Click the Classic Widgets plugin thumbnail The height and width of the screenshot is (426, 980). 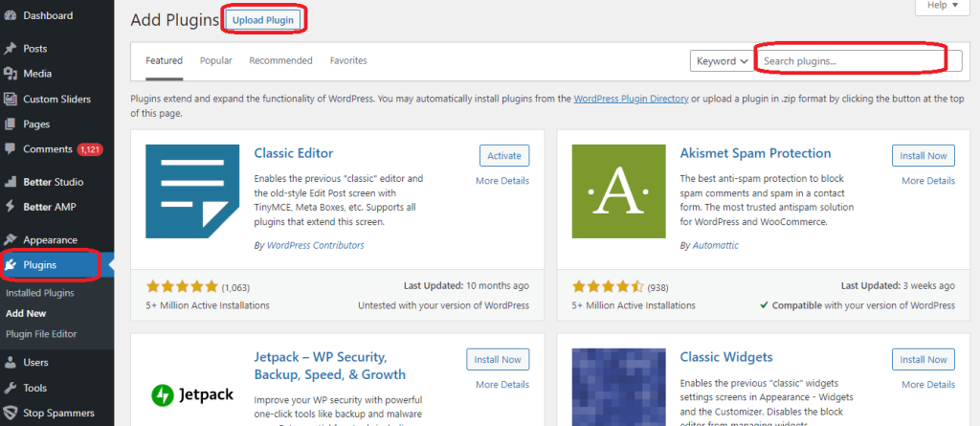click(x=619, y=387)
